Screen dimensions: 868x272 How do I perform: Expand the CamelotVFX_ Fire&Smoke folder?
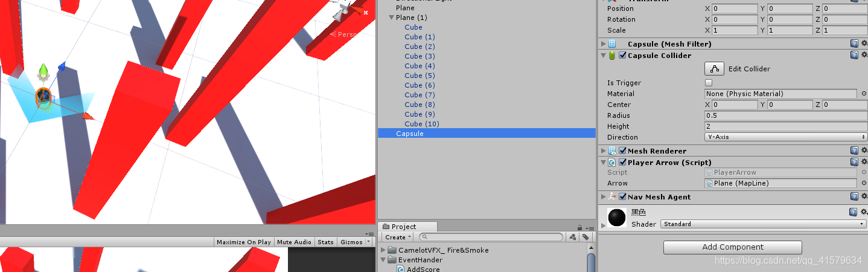click(x=383, y=250)
